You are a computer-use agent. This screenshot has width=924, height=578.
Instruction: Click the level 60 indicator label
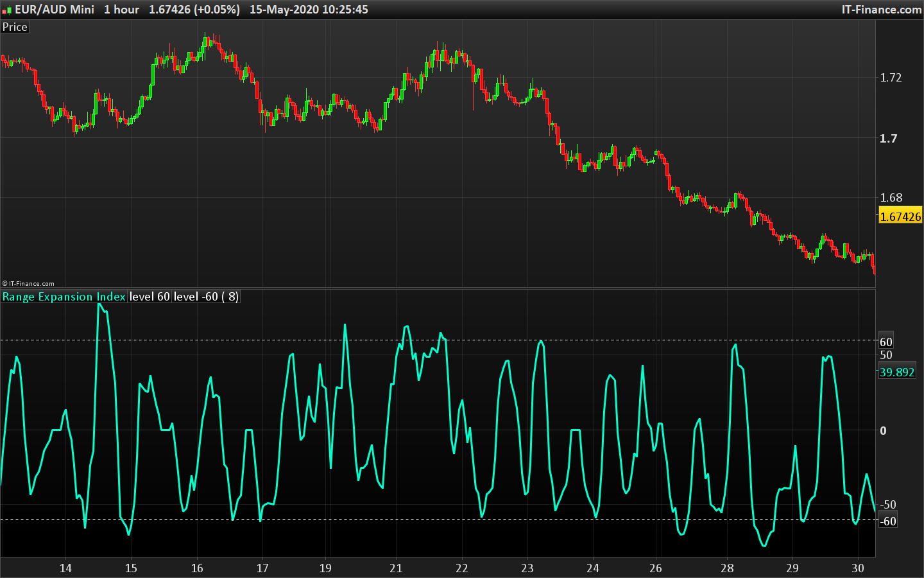click(x=149, y=296)
